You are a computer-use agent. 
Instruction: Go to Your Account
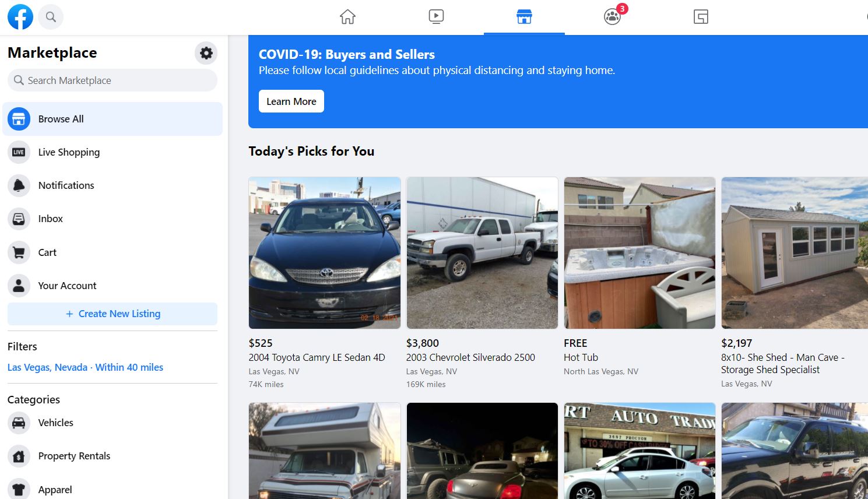pyautogui.click(x=113, y=286)
